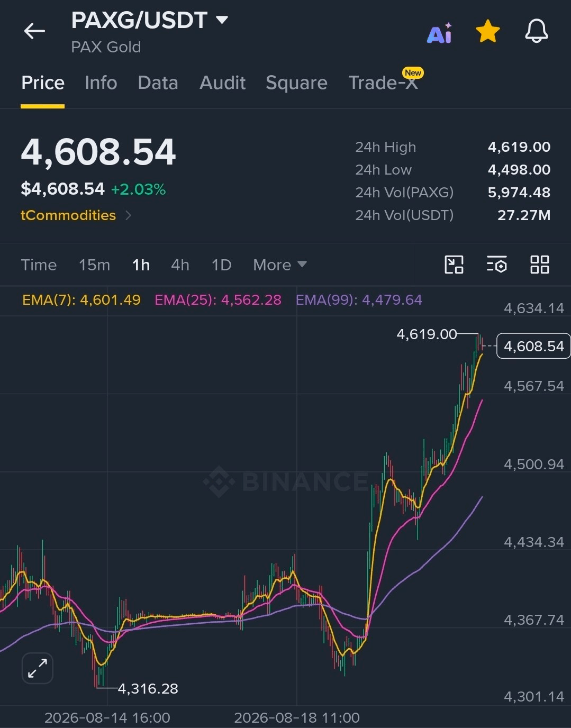Viewport: 571px width, 728px height.
Task: Open the chart drawing tools icon
Action: pos(454,265)
